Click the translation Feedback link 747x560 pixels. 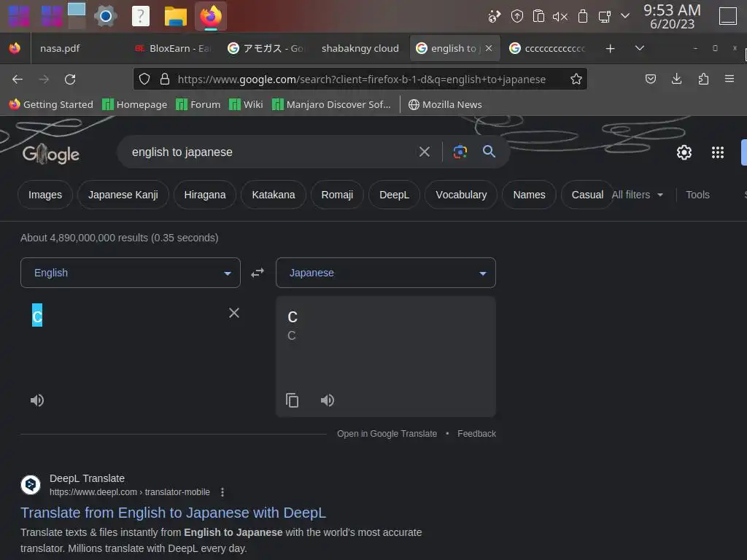[476, 434]
